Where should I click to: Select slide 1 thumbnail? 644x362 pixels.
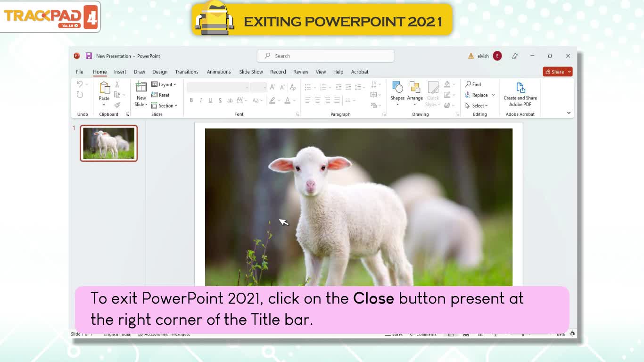109,143
